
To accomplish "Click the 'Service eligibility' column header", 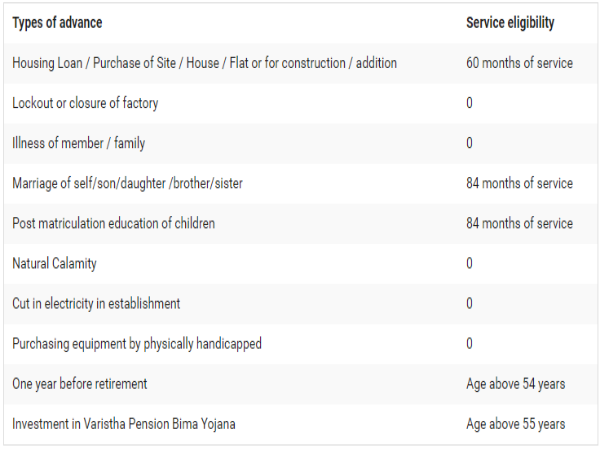I will tap(510, 23).
